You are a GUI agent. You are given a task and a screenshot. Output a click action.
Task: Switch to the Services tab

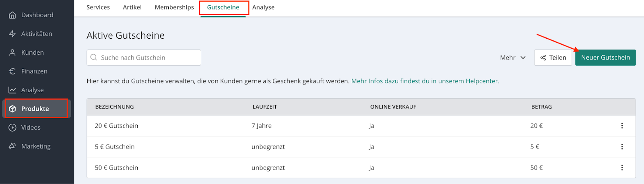coord(98,7)
